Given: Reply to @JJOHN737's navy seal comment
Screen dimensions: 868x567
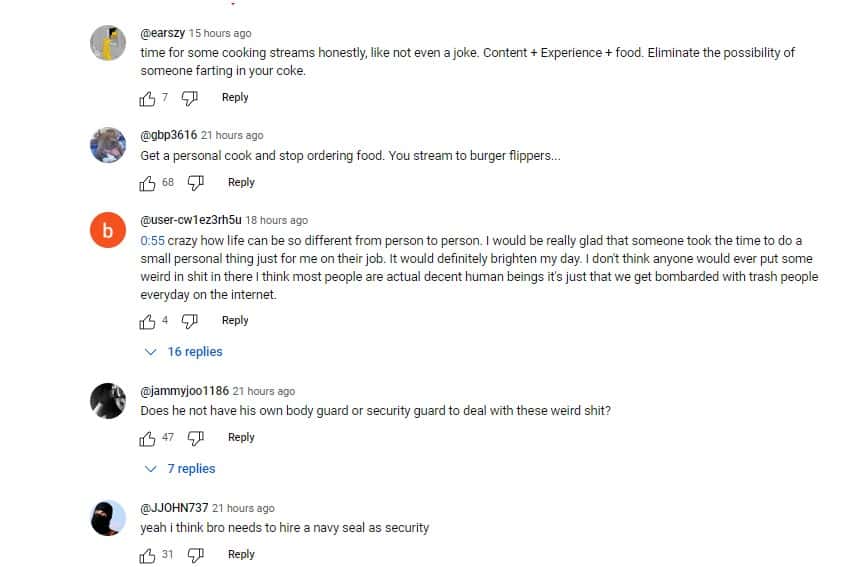Looking at the screenshot, I should click(241, 554).
